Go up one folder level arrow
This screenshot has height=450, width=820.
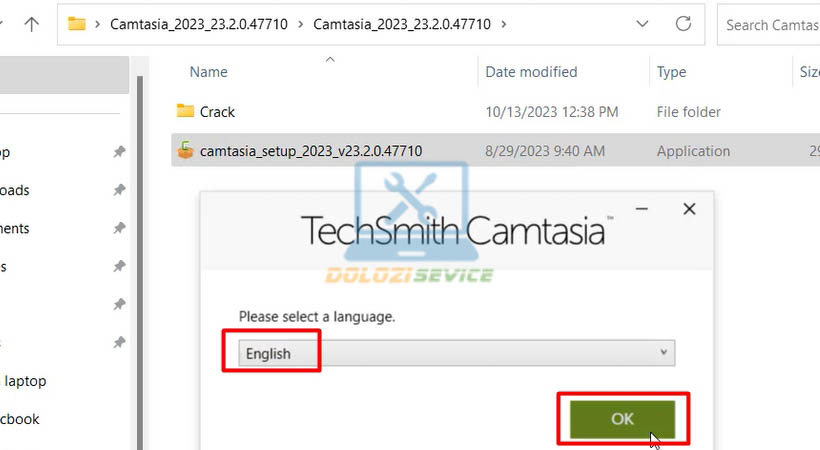click(32, 24)
